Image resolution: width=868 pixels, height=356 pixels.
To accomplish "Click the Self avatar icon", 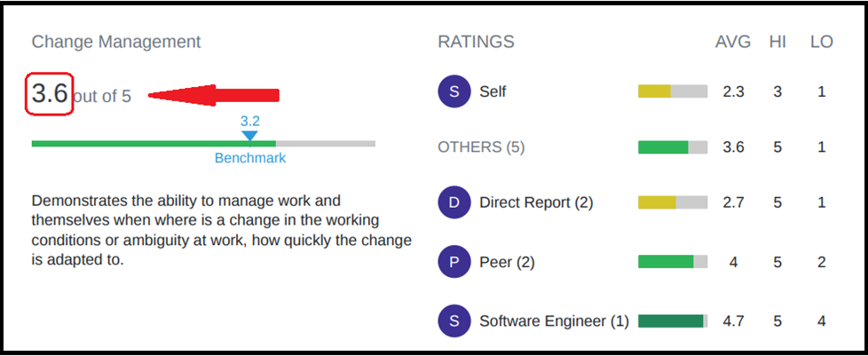I will pos(454,91).
